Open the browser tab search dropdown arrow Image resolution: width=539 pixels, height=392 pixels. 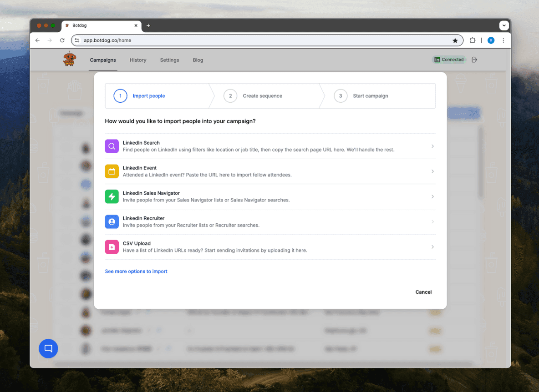tap(504, 25)
